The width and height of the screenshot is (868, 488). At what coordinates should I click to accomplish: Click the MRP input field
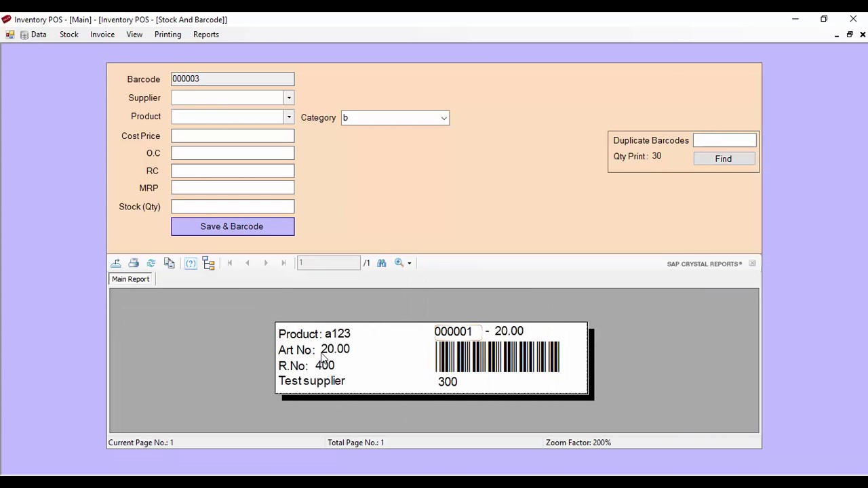pyautogui.click(x=233, y=188)
